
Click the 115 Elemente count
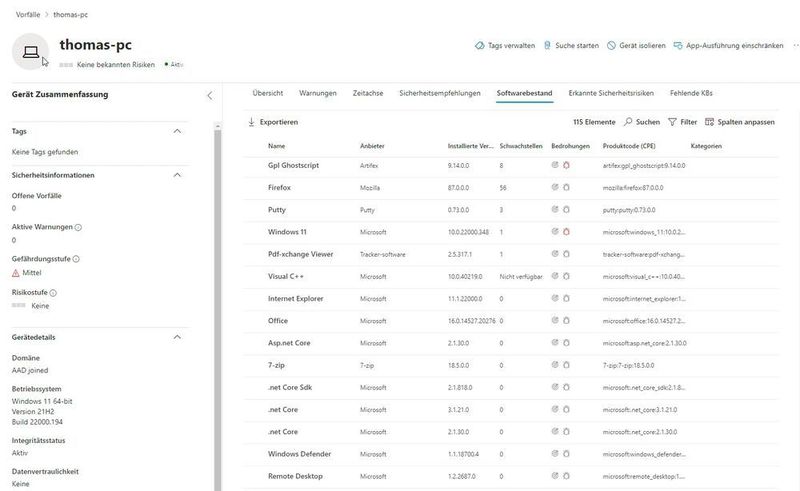594,122
